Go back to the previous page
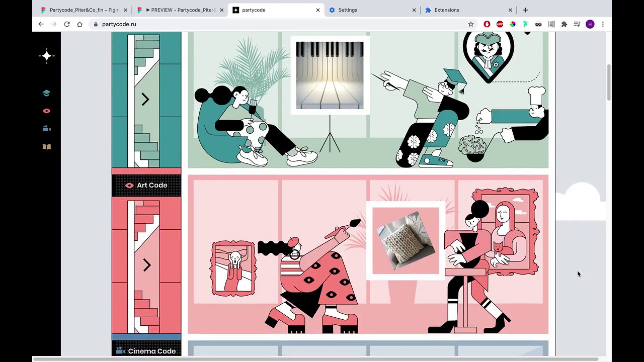The height and width of the screenshot is (362, 644). click(41, 24)
